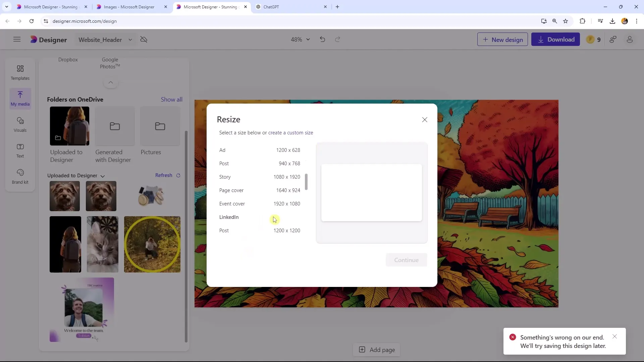Click Show all folders on OneDrive
Screen dimensions: 644x362
coord(171,100)
